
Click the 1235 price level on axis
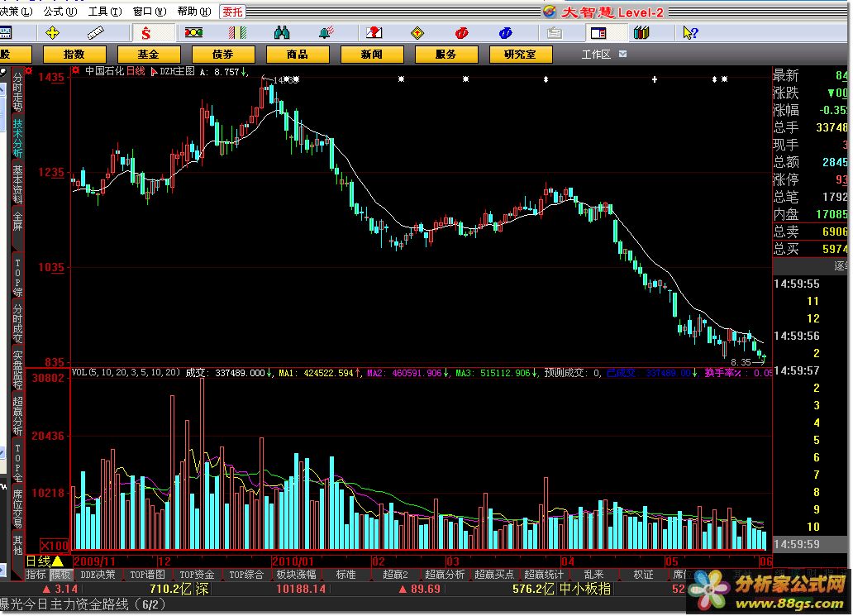coord(54,173)
